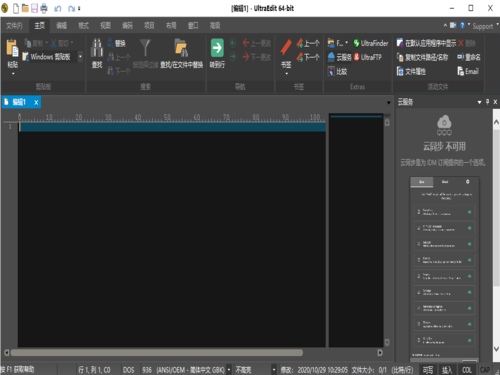Open the encoding dropdown in status bar
The image size is (500, 375).
coord(229,370)
